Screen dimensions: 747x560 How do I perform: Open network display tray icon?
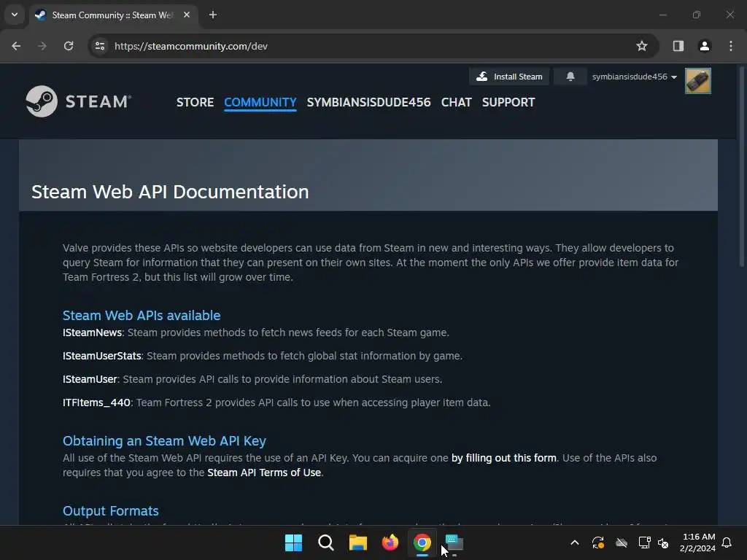(x=645, y=542)
